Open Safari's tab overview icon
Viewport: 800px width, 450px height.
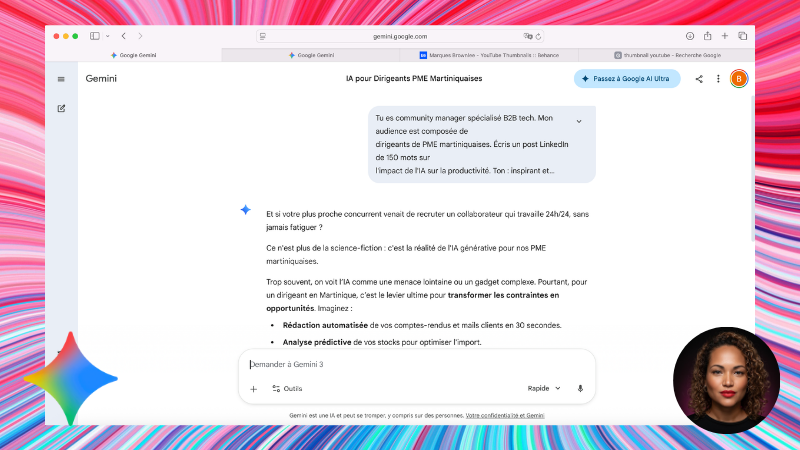point(743,36)
